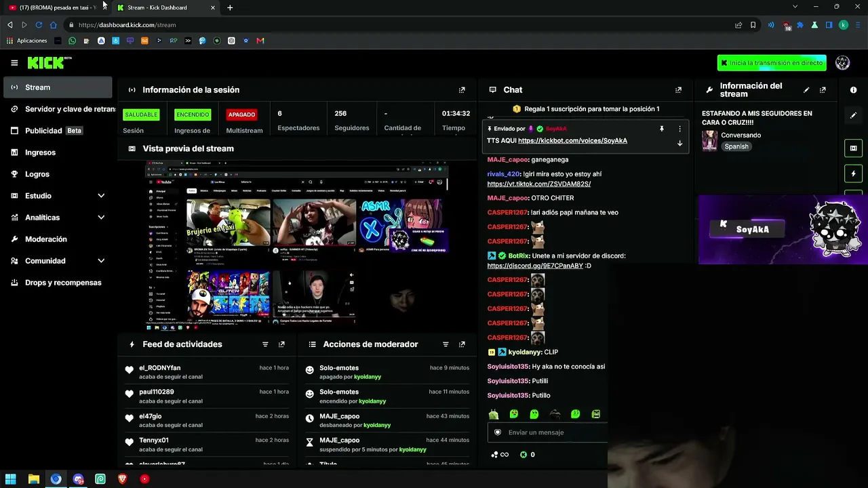Click Aplicaciones in bookmarks bar
This screenshot has width=868, height=488.
click(x=26, y=41)
